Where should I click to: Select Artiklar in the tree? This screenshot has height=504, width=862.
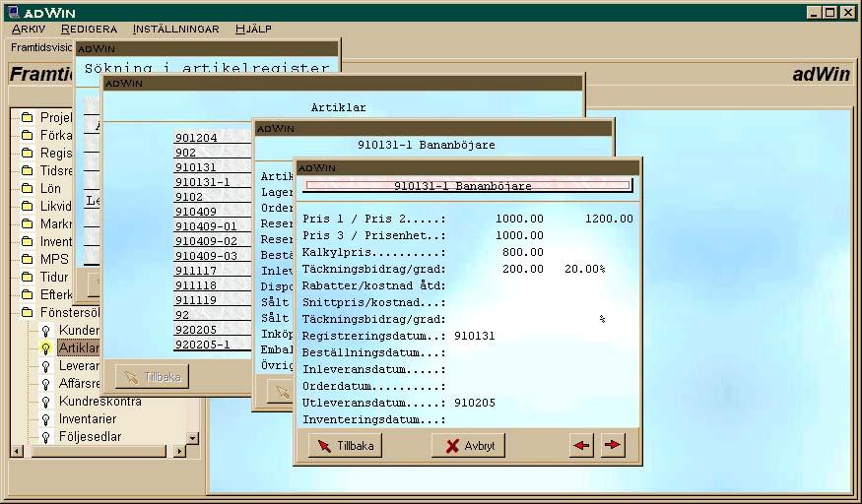[79, 348]
